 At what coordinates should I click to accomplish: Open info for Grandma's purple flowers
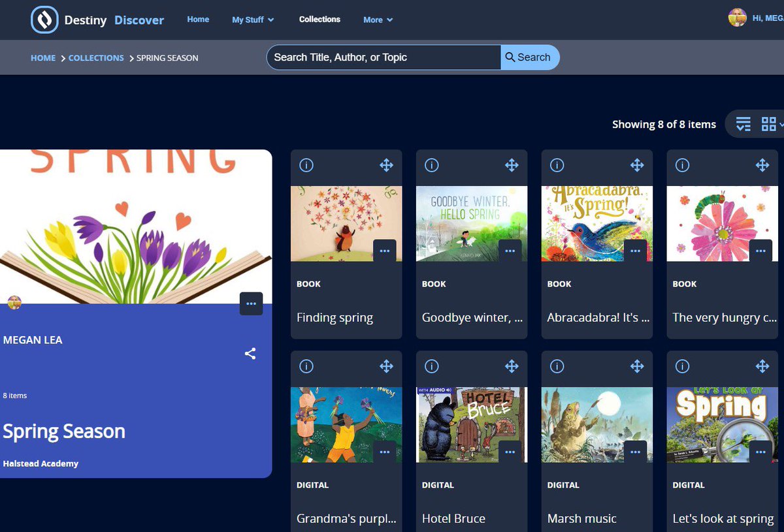point(306,366)
